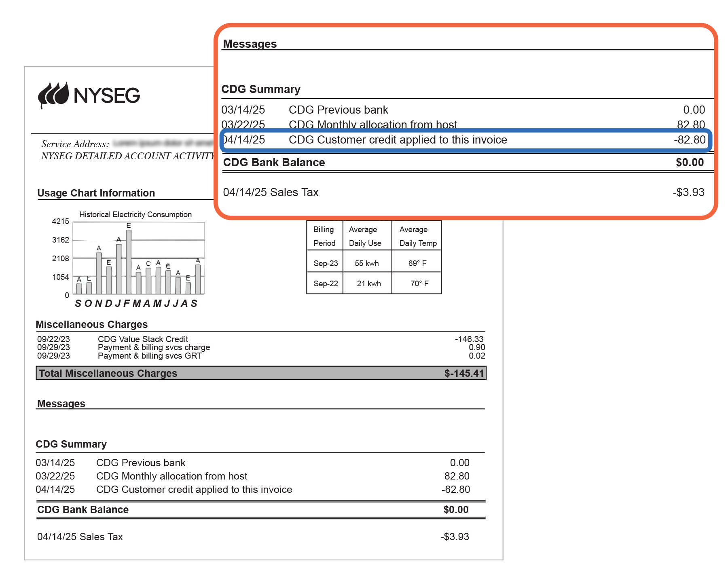Click 'CDG Bank Balance' label on bill page
Viewport: 728px width, 581px height.
pos(83,509)
